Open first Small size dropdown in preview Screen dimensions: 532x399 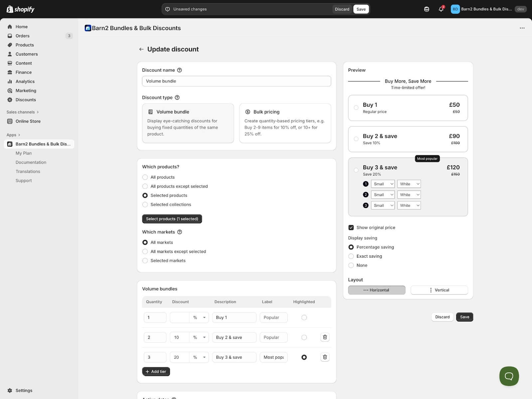click(x=383, y=184)
